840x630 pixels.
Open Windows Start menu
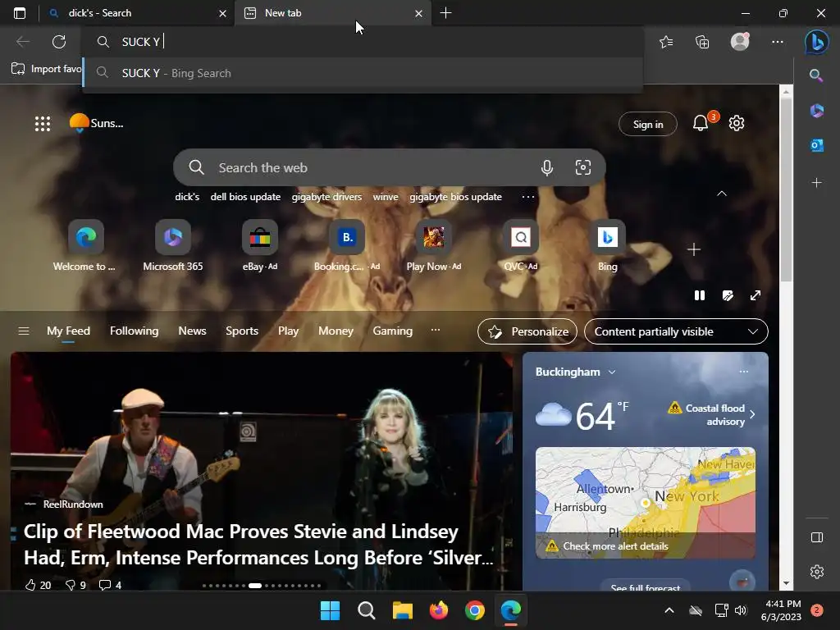click(x=330, y=610)
